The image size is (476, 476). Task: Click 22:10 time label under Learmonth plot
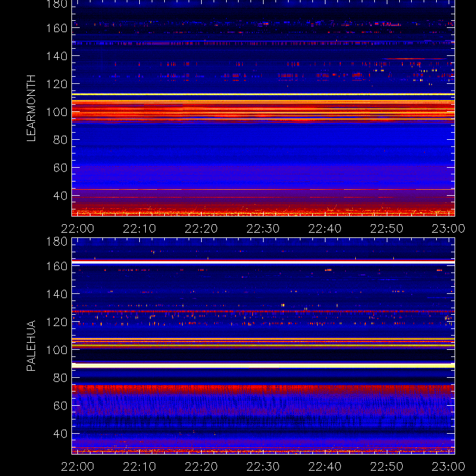tap(139, 228)
